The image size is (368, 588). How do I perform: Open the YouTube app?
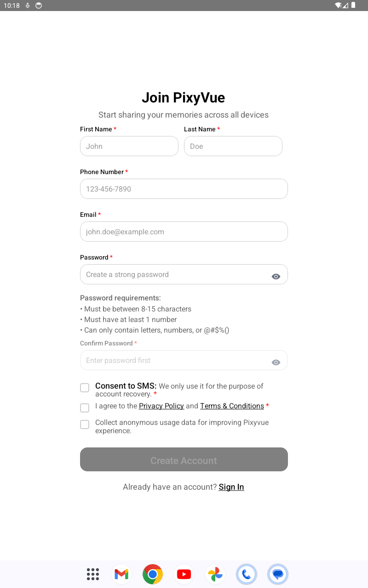click(x=184, y=574)
